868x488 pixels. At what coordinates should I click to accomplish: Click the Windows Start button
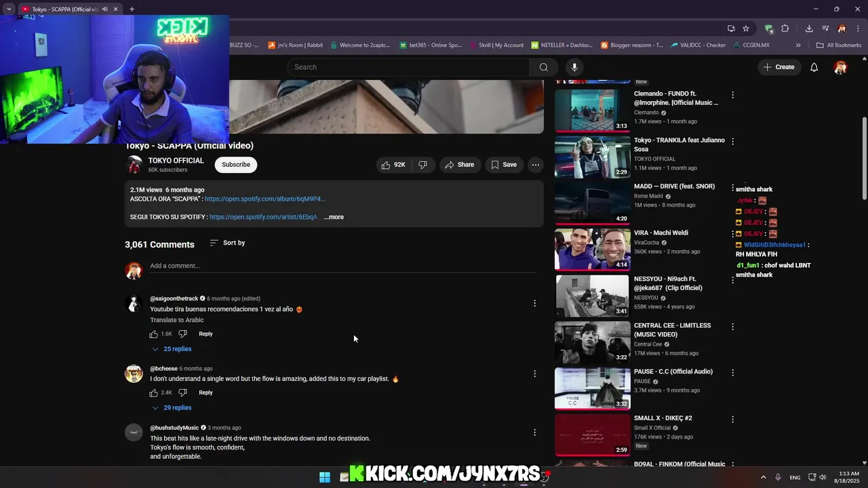(x=325, y=477)
